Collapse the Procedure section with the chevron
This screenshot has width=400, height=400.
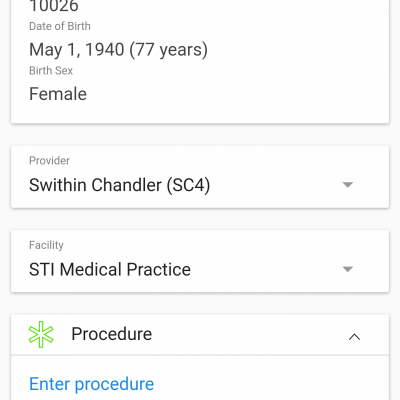pos(354,337)
